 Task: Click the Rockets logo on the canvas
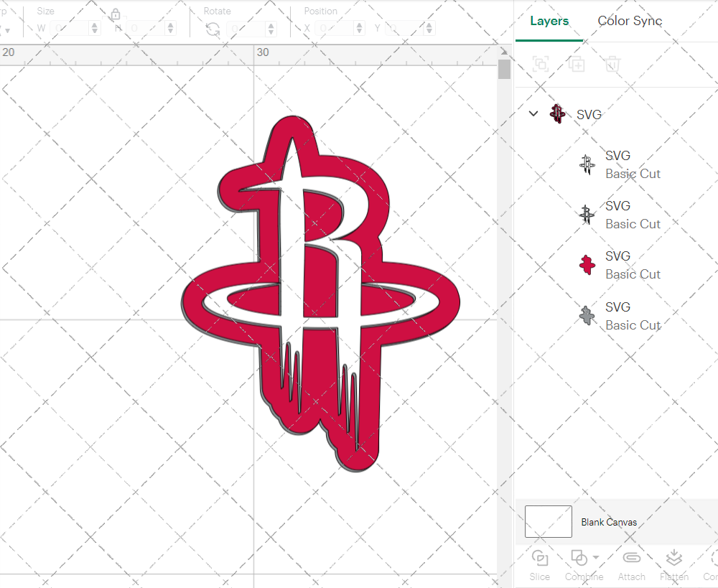pos(320,294)
